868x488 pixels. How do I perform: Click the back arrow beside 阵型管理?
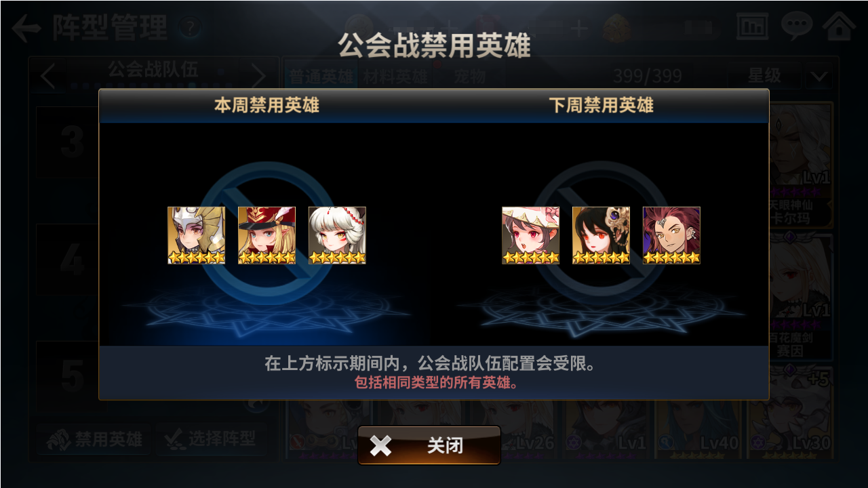pos(26,28)
